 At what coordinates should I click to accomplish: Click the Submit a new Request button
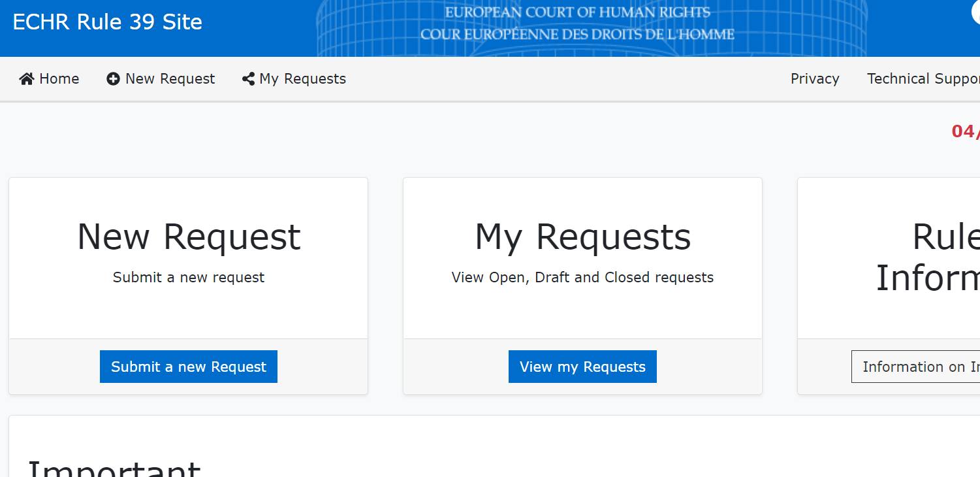[189, 367]
